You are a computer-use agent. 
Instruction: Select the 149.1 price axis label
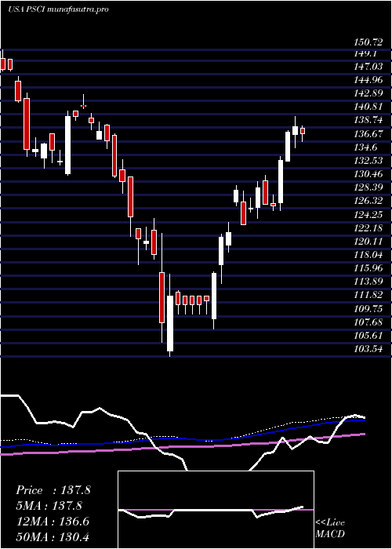(365, 54)
